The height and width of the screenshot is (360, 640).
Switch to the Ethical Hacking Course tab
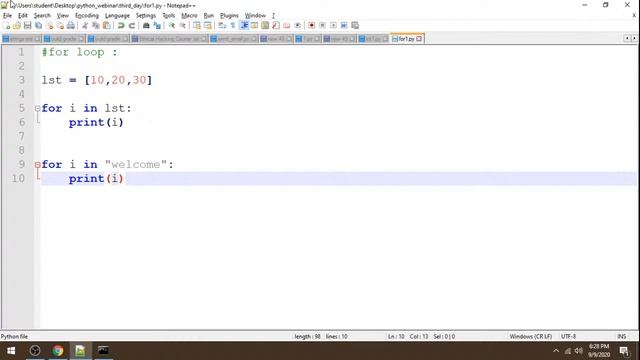(169, 39)
